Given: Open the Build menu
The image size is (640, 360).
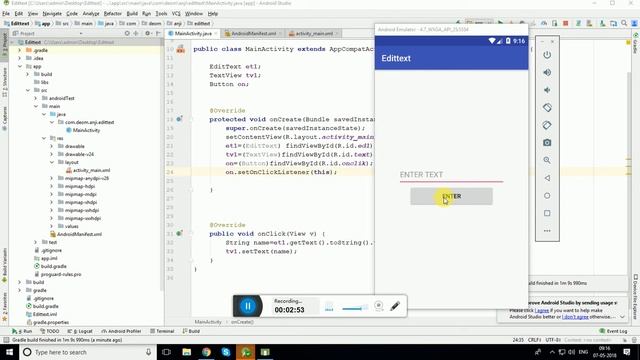Looking at the screenshot, I should tap(132, 13).
